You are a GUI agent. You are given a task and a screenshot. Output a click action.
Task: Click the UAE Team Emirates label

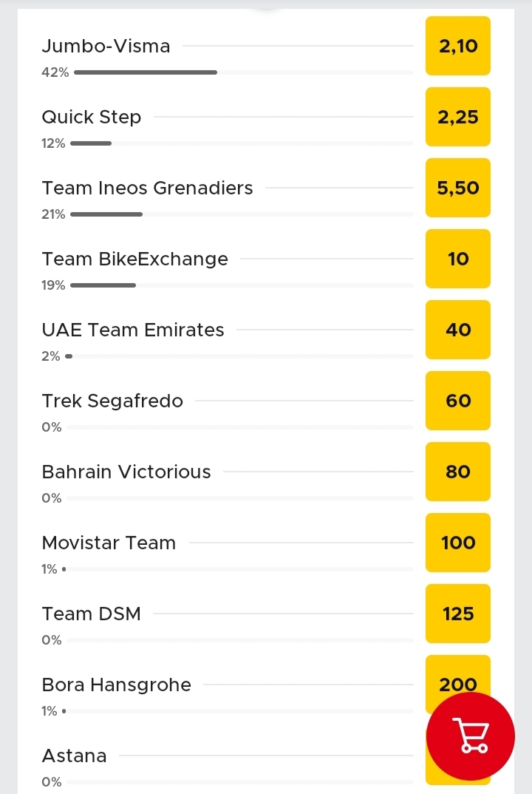point(133,330)
